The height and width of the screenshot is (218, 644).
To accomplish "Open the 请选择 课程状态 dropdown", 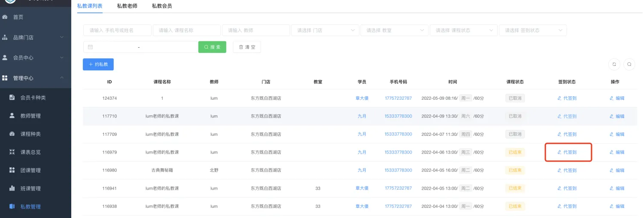I will pos(463,31).
